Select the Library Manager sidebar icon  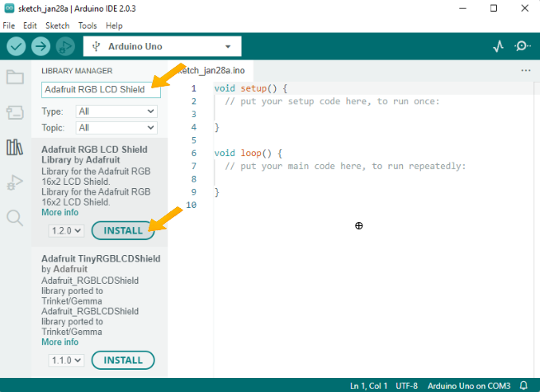15,147
